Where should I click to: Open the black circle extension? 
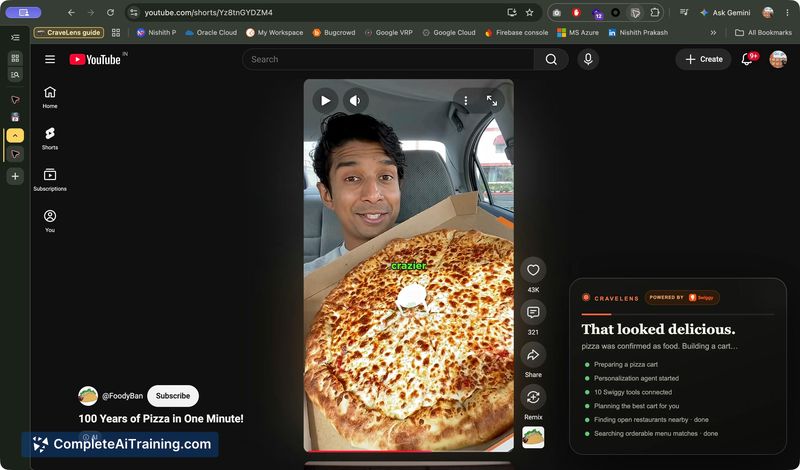[616, 13]
